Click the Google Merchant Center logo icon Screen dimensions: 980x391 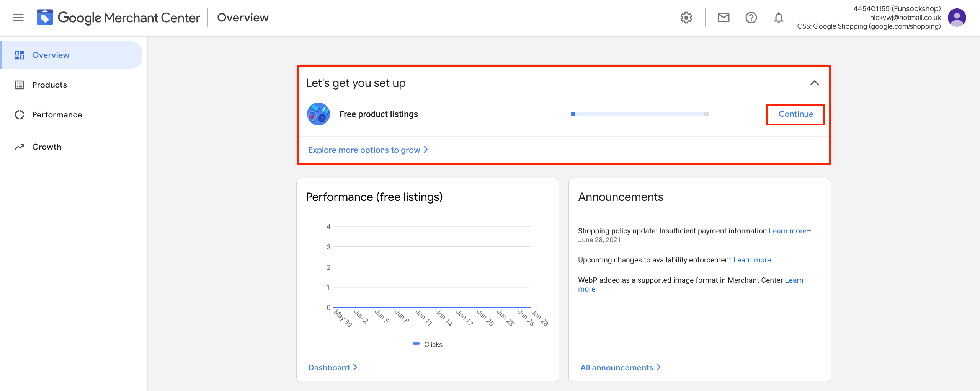(45, 18)
